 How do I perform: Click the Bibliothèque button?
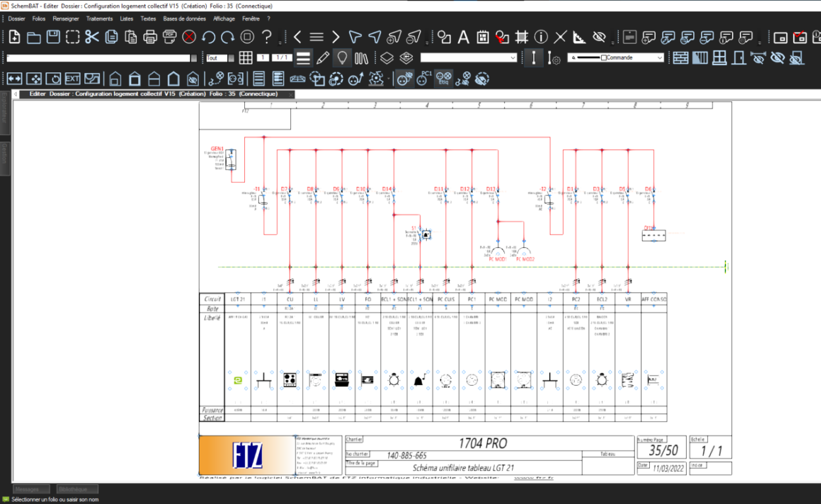click(77, 490)
